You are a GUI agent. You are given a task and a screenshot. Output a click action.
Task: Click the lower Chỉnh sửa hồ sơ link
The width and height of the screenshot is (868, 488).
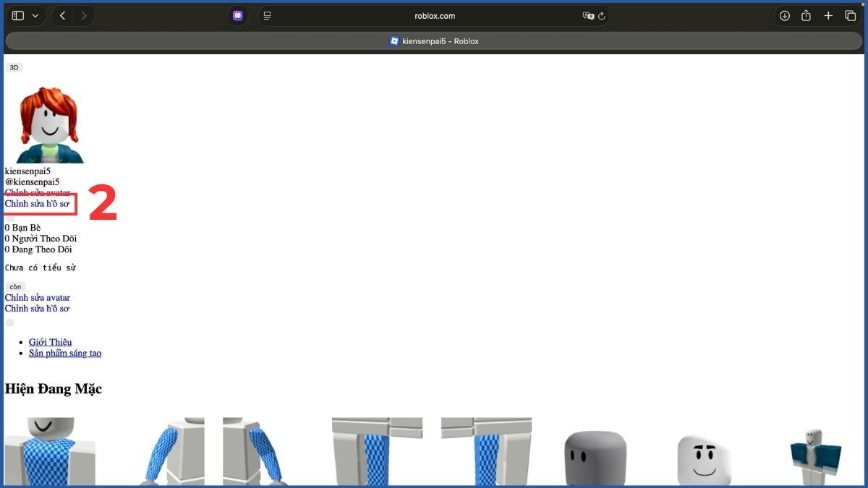(x=38, y=309)
